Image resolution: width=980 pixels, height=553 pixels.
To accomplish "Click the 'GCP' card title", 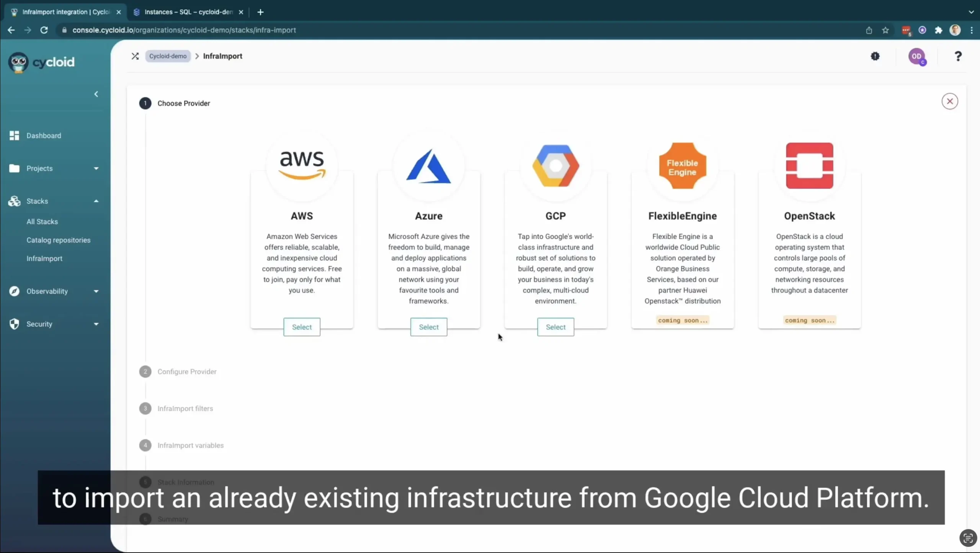I will click(x=555, y=216).
